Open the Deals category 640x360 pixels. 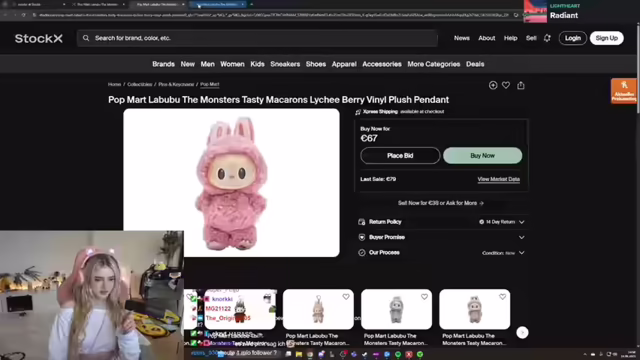pyautogui.click(x=475, y=64)
